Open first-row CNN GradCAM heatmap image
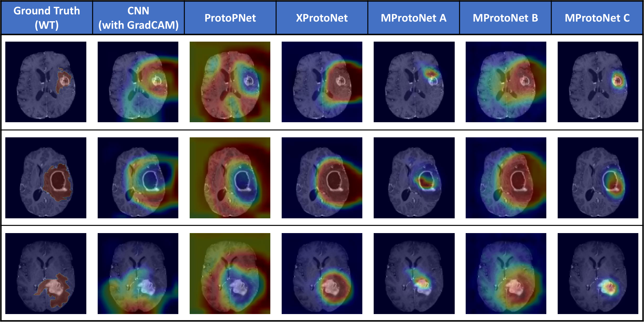Screen dimensions: 644x322 pos(138,82)
